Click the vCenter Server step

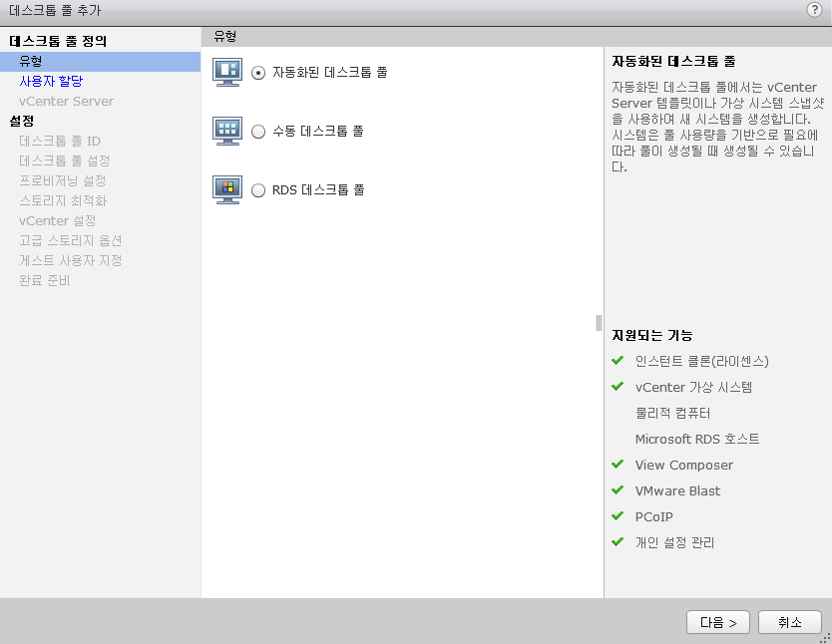(66, 102)
